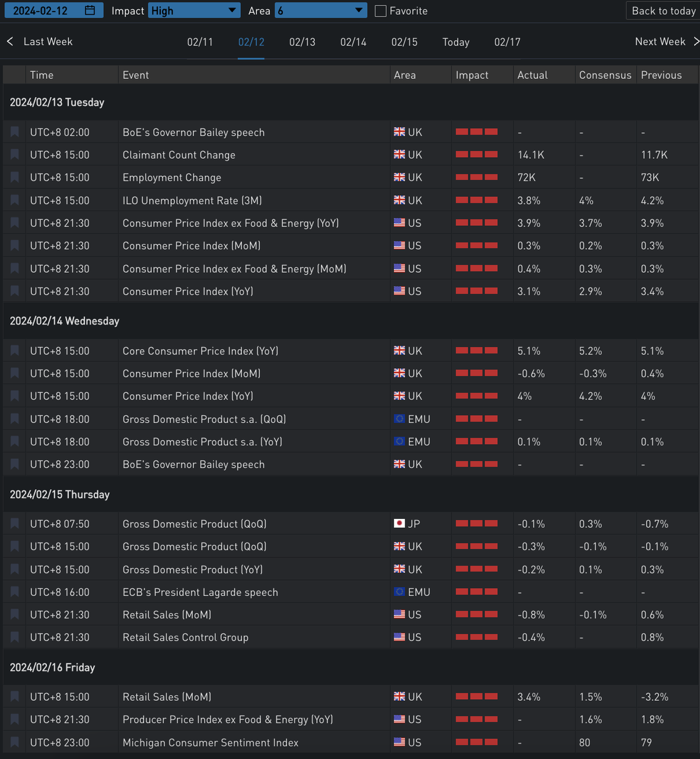Enable the Favorite checkbox
Screen dimensions: 700x759
point(381,11)
